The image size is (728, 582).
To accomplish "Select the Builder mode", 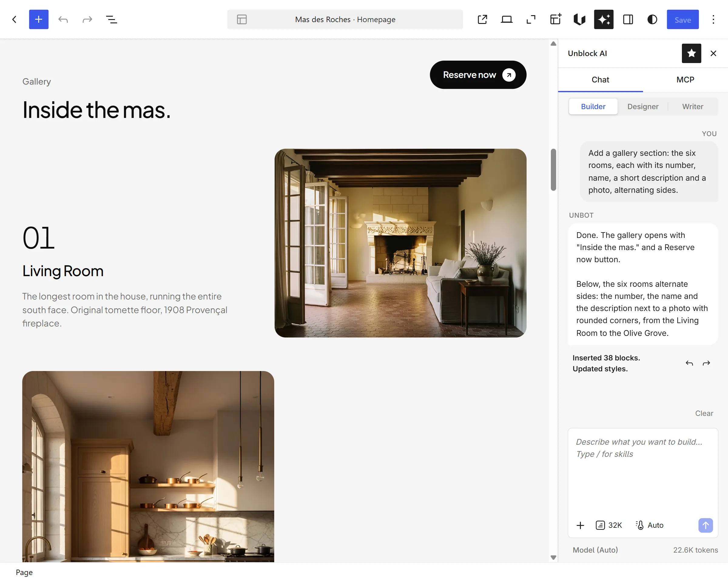I will 593,107.
